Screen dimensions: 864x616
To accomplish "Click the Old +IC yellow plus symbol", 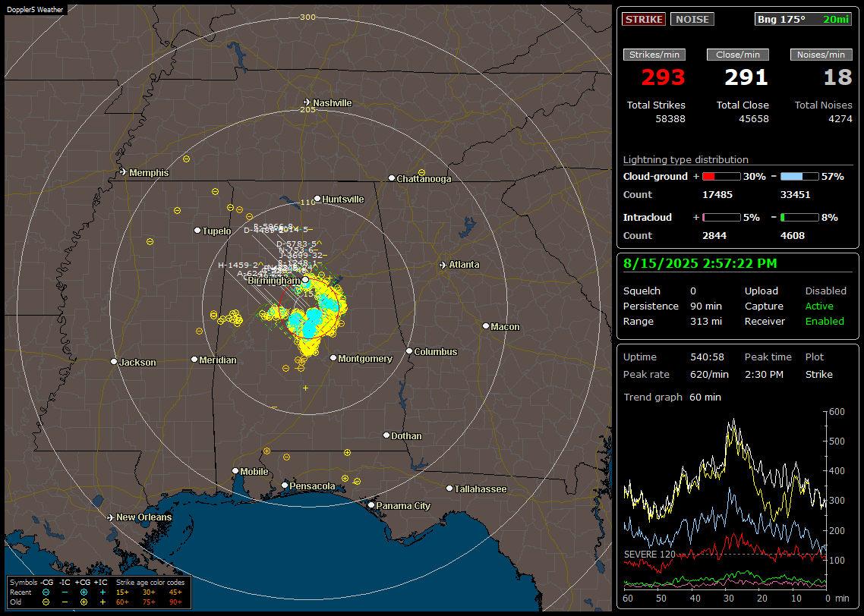I will 102,602.
